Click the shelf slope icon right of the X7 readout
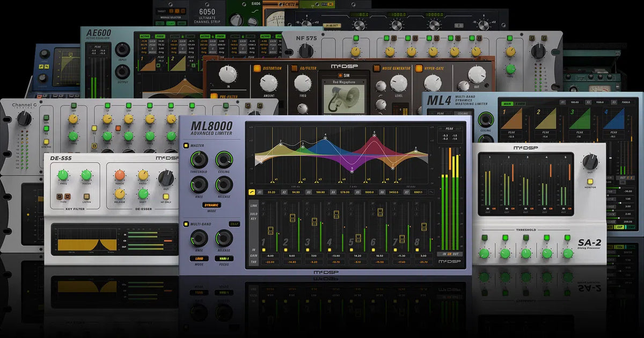 [x=430, y=192]
